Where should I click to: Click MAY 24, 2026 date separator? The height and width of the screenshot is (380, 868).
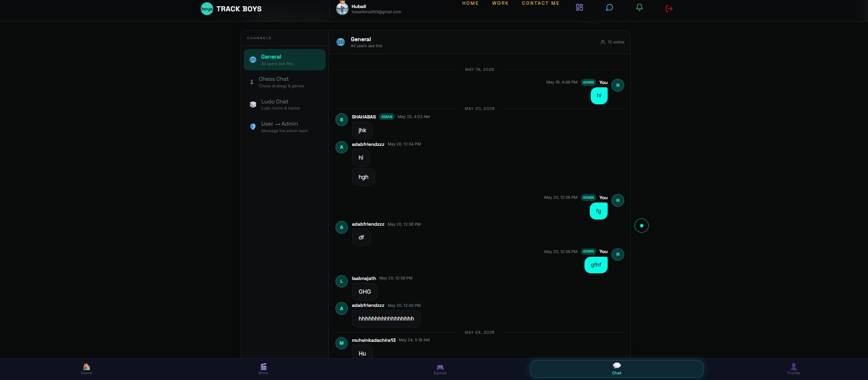(x=480, y=332)
